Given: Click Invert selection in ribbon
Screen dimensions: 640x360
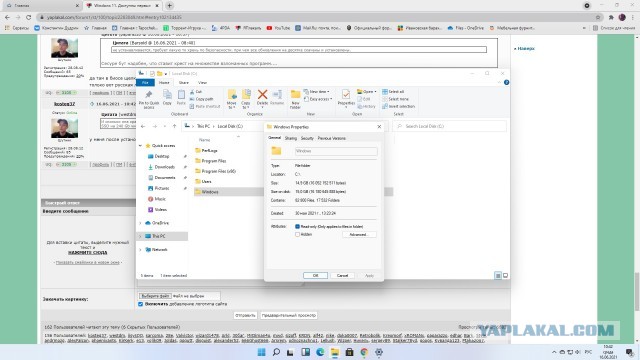Looking at the screenshot, I should [398, 106].
